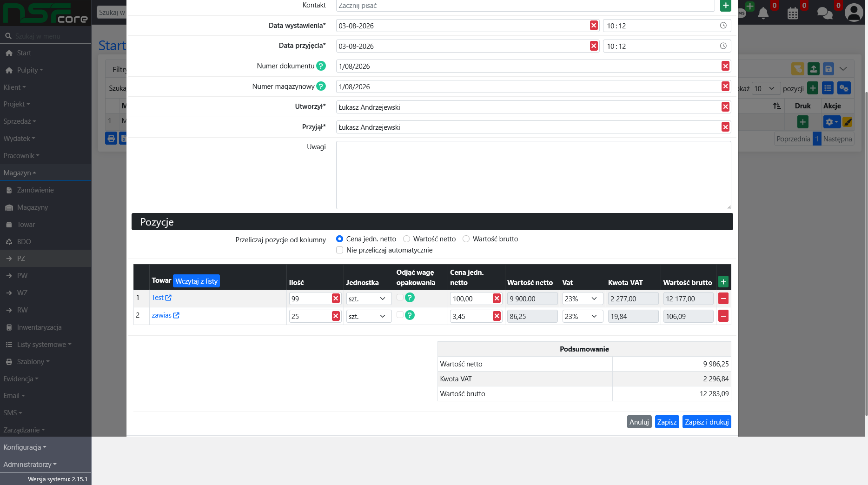
Task: Open calendar icon in top bar
Action: point(793,13)
